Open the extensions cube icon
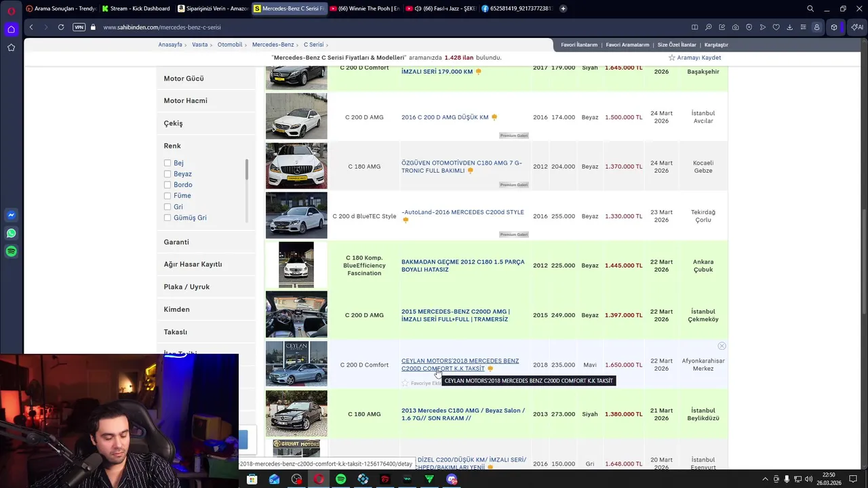Image resolution: width=868 pixels, height=488 pixels. click(x=834, y=27)
